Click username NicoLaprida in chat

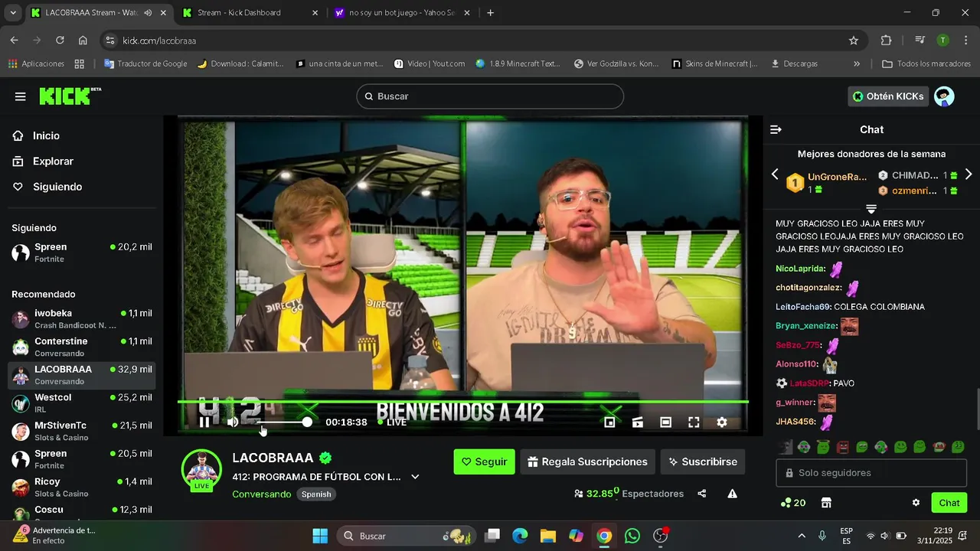click(799, 269)
